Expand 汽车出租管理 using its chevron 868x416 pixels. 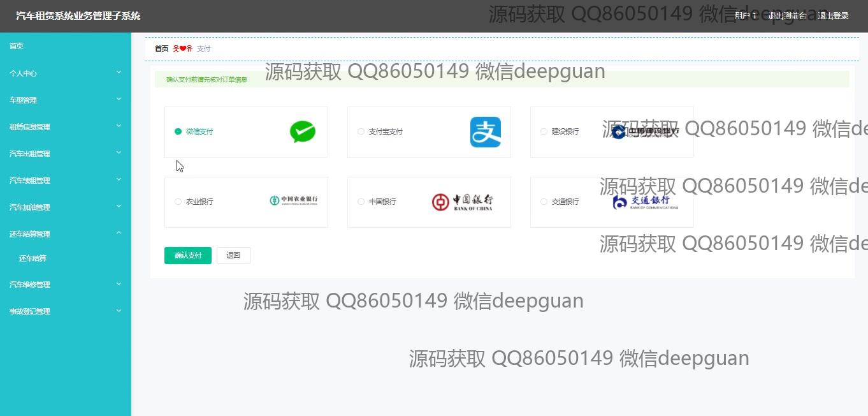(119, 153)
